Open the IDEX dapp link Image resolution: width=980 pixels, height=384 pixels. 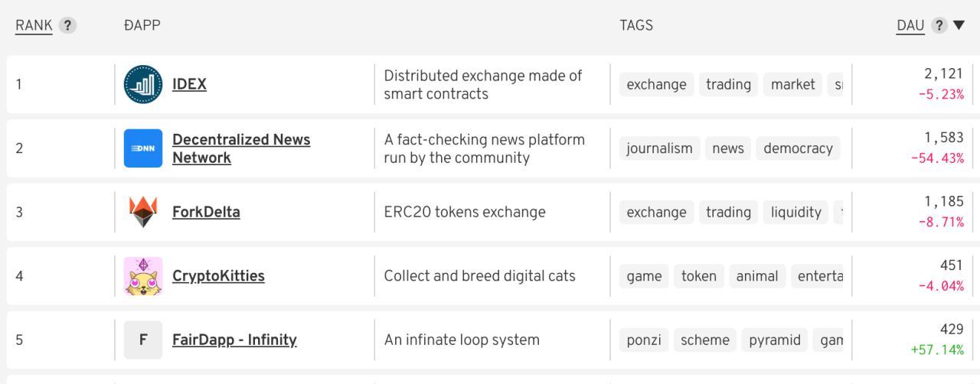189,84
